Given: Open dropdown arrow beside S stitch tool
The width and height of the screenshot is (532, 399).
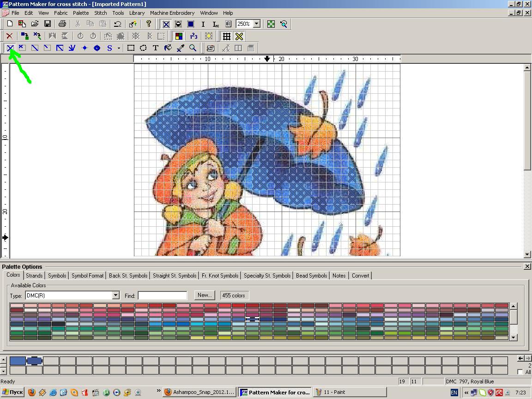Looking at the screenshot, I should pos(119,48).
